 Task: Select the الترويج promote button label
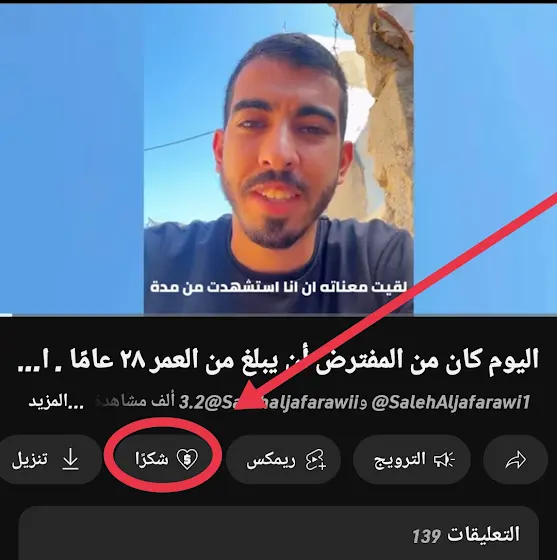pos(400,460)
